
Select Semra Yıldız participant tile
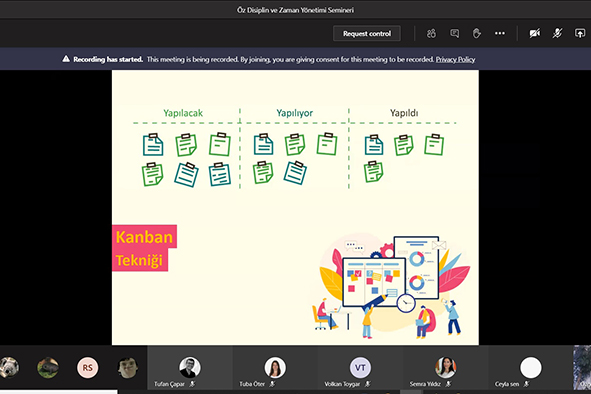tap(446, 368)
